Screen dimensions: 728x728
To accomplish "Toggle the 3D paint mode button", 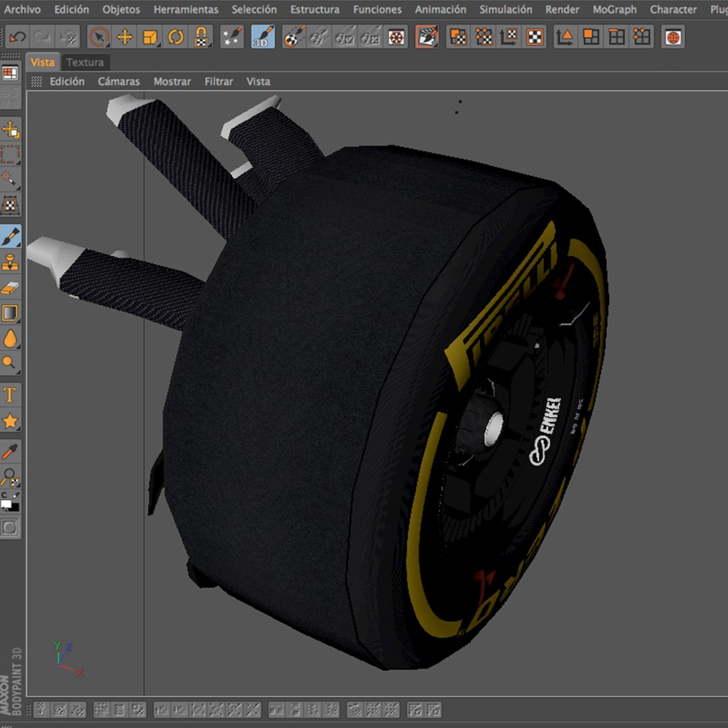I will [263, 36].
